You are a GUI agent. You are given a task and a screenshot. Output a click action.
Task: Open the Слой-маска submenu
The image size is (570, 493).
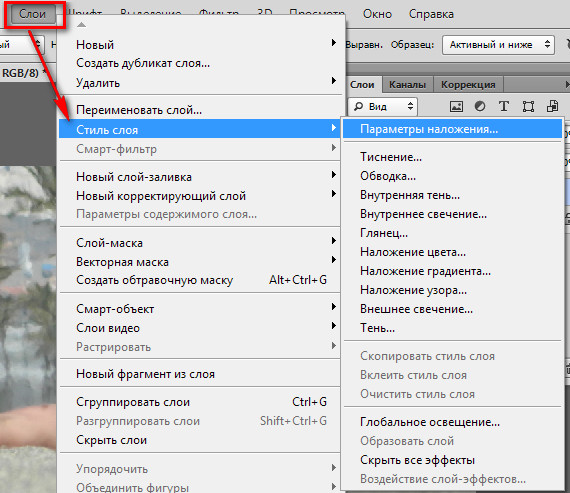tap(200, 243)
